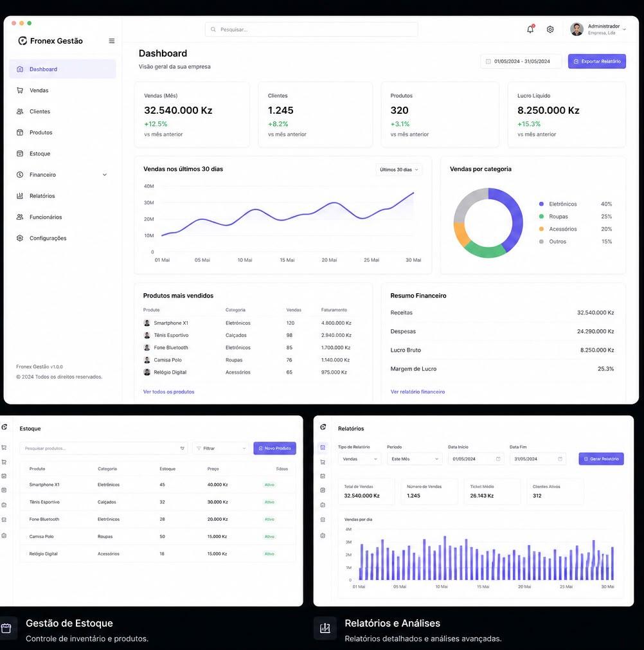Click the Administrador profile avatar
644x650 pixels.
click(577, 29)
